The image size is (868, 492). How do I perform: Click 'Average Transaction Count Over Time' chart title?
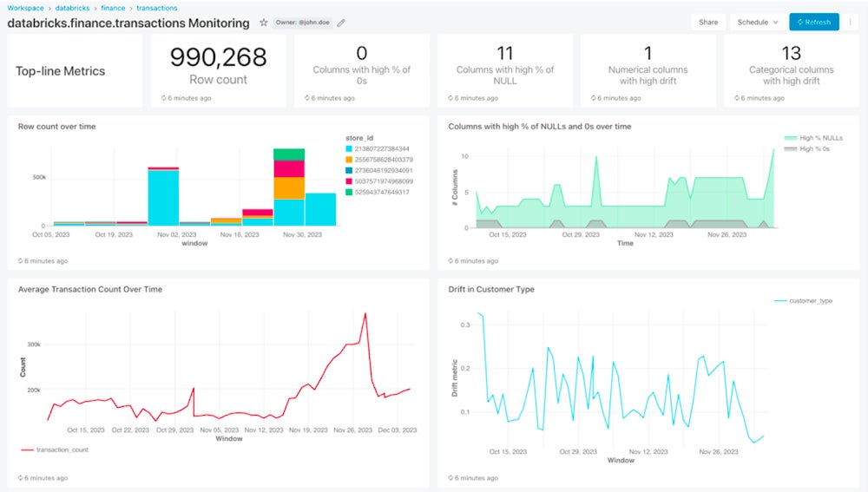[90, 290]
